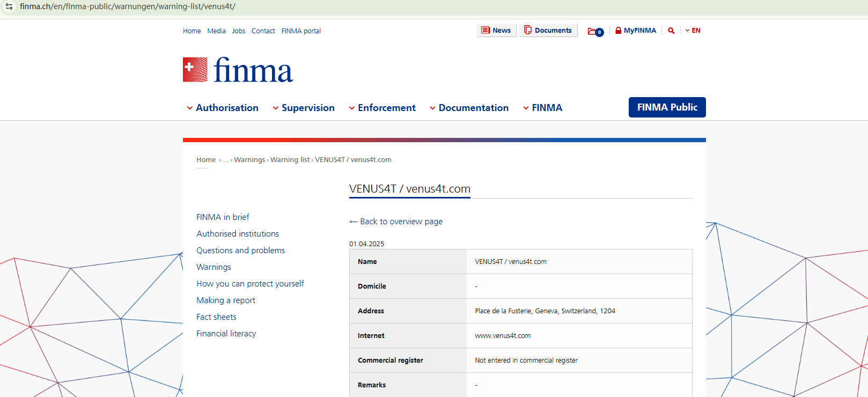Expand the Enforcement menu
The image size is (868, 397).
[x=382, y=108]
